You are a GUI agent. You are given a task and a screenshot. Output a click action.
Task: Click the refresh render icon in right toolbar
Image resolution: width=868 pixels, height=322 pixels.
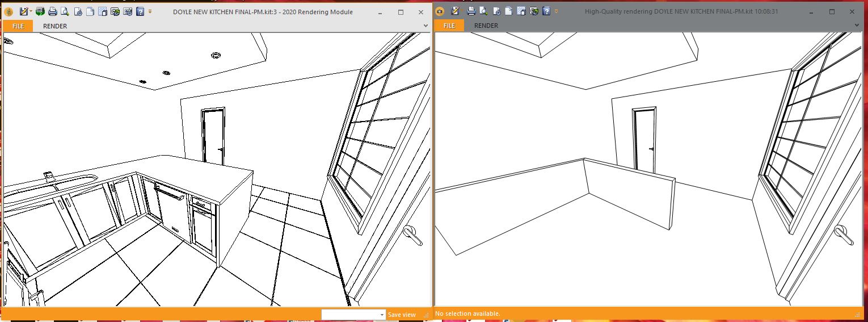tap(533, 11)
